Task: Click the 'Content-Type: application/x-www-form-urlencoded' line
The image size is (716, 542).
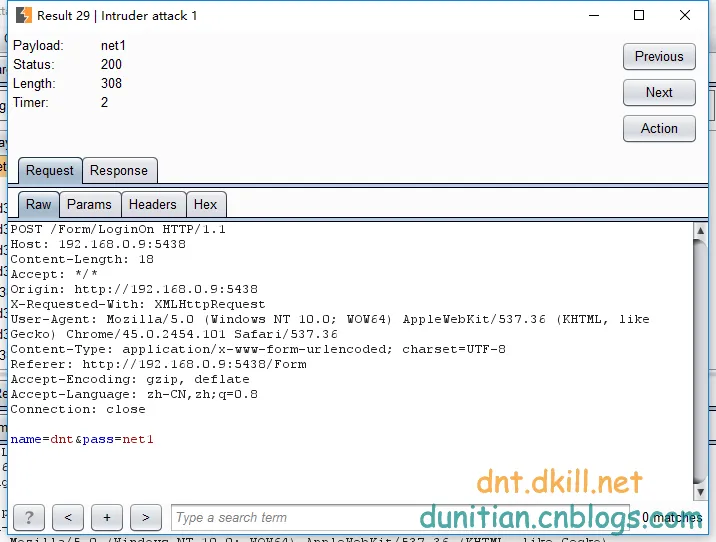Action: (258, 349)
